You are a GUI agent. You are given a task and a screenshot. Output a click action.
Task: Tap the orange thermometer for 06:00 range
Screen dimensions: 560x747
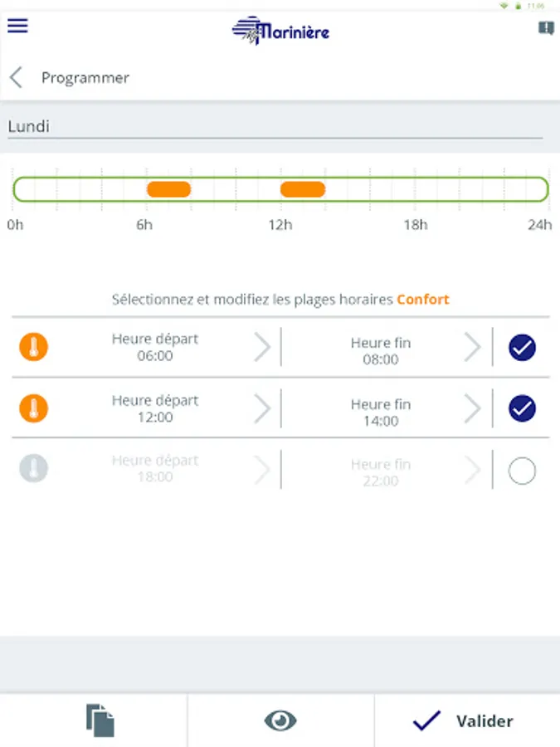click(33, 347)
